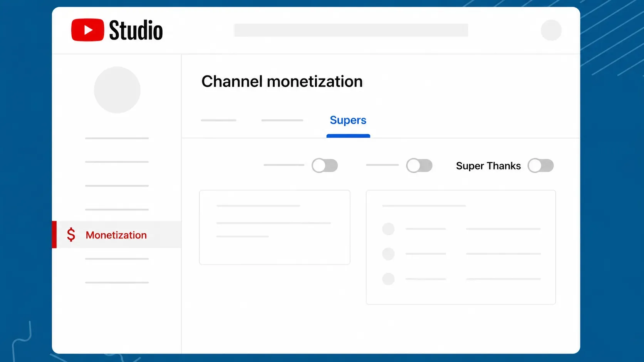Click the search bar at the top
The width and height of the screenshot is (644, 362).
351,30
